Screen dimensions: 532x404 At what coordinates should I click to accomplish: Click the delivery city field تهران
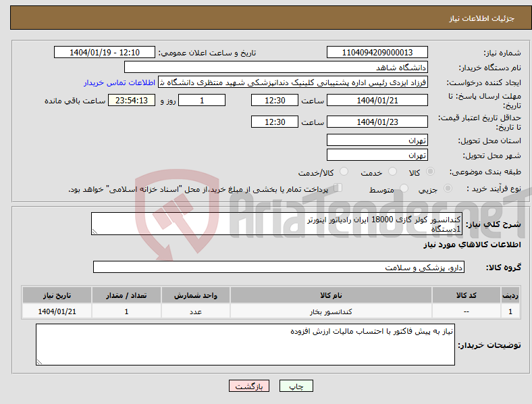[377, 155]
